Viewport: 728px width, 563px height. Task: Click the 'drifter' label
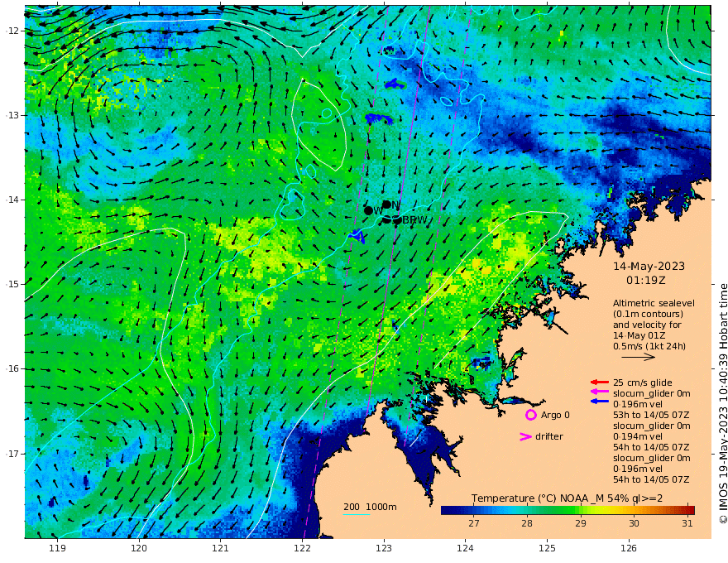tap(548, 436)
